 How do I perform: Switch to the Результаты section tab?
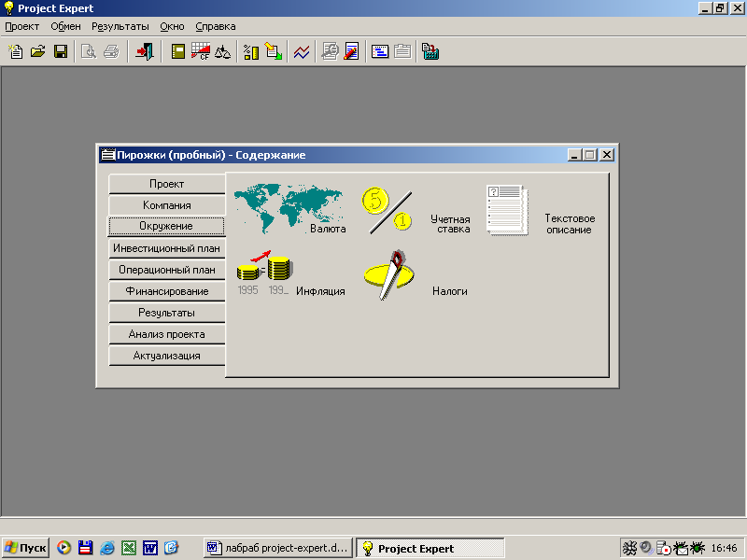pyautogui.click(x=167, y=313)
